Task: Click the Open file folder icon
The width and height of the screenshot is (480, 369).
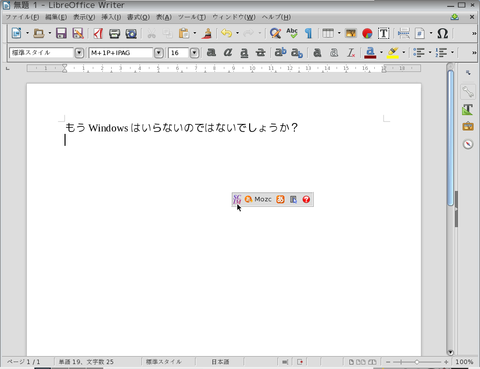Action: [x=39, y=33]
